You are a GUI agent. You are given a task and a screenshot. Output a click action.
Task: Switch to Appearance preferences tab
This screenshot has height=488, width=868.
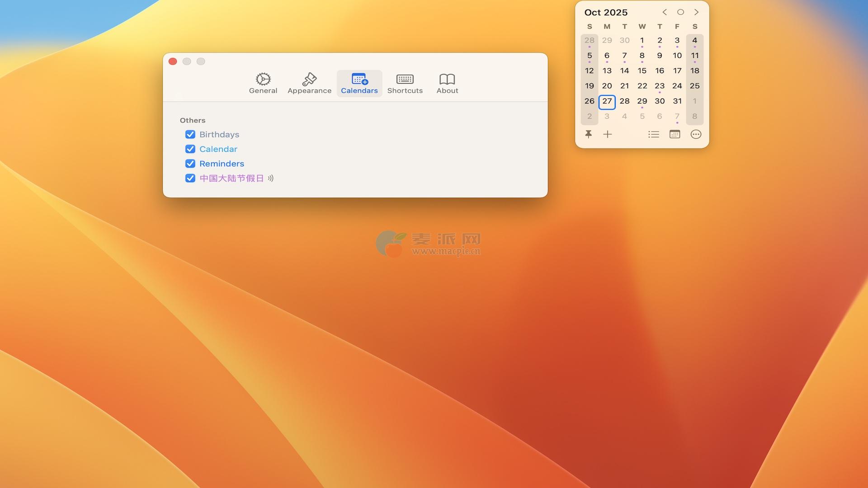[309, 84]
